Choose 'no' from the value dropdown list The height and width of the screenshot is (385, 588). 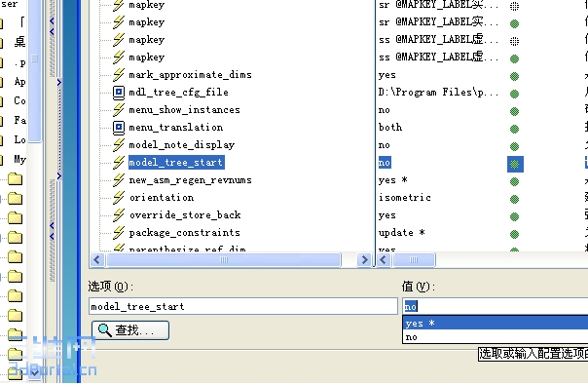(495, 337)
